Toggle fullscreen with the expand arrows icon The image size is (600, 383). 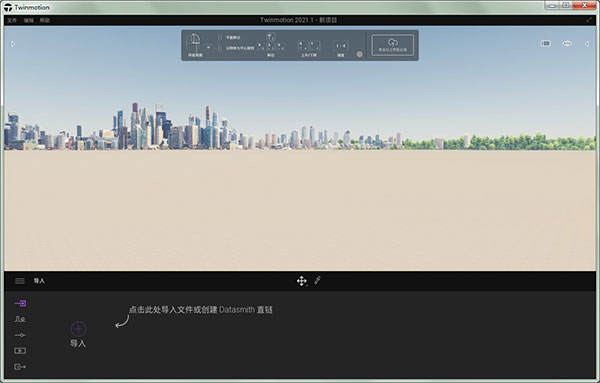click(589, 20)
